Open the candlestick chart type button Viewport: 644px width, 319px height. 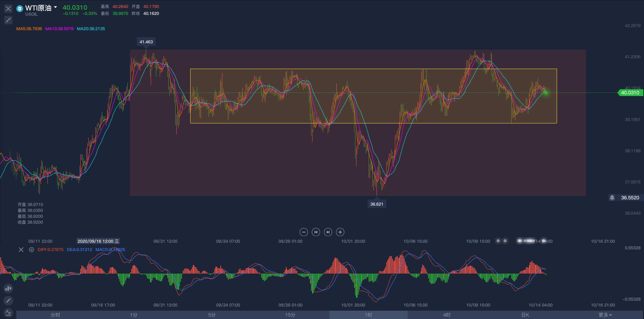(8, 288)
